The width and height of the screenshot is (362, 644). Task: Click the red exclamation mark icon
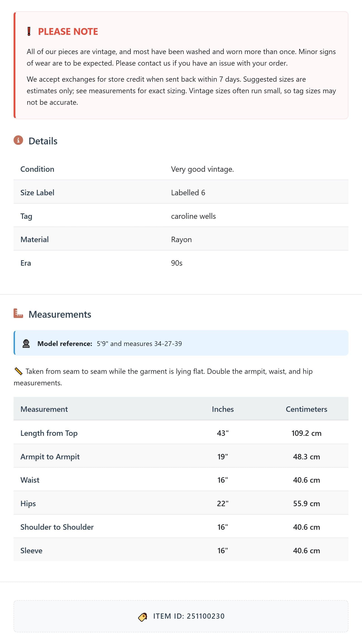click(x=29, y=31)
